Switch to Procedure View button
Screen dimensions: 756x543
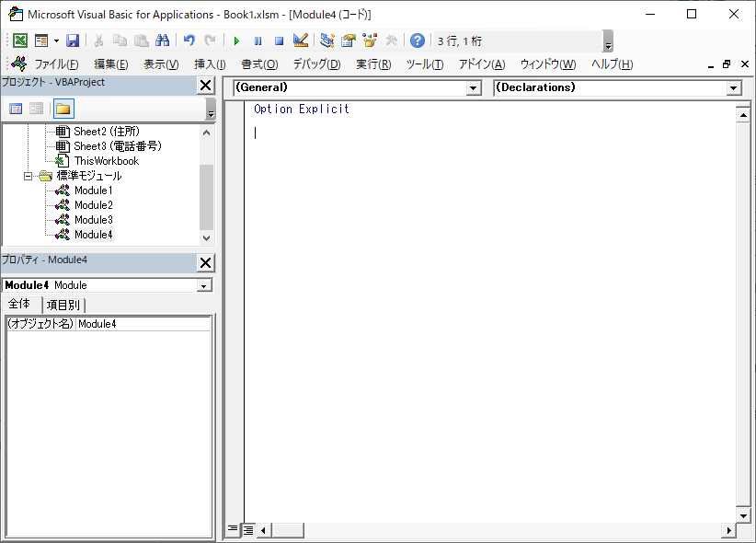click(233, 530)
